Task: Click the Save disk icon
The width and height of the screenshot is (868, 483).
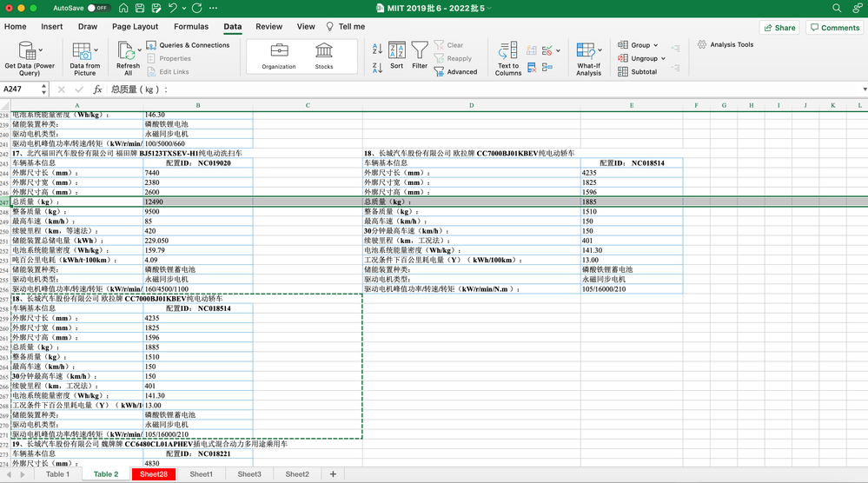Action: (140, 8)
